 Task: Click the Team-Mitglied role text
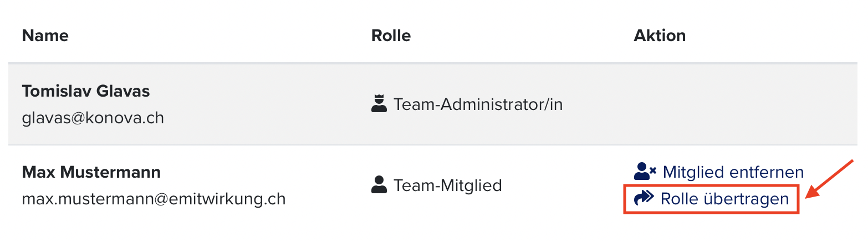point(448,185)
